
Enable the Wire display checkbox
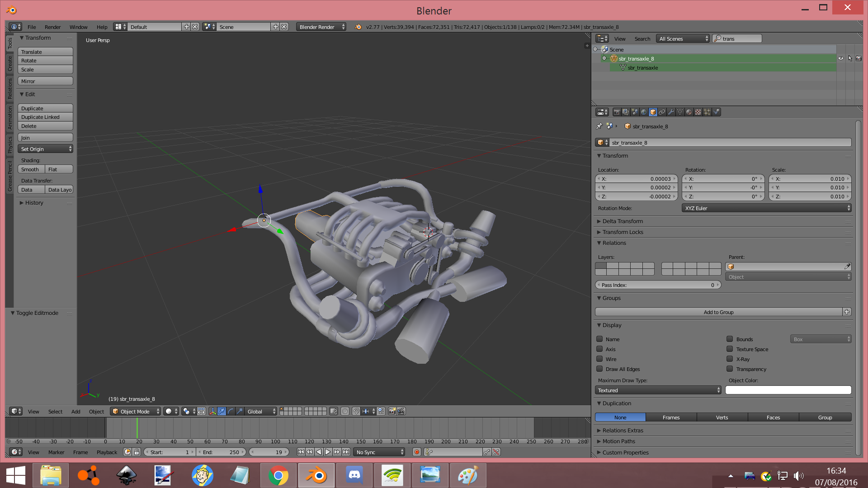point(599,359)
